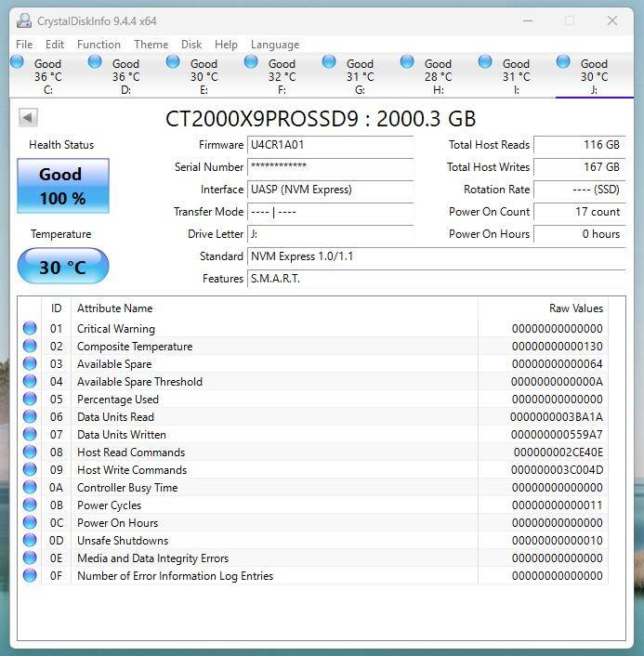Click the Percentage Used status orb
Image resolution: width=644 pixels, height=656 pixels.
pyautogui.click(x=30, y=399)
